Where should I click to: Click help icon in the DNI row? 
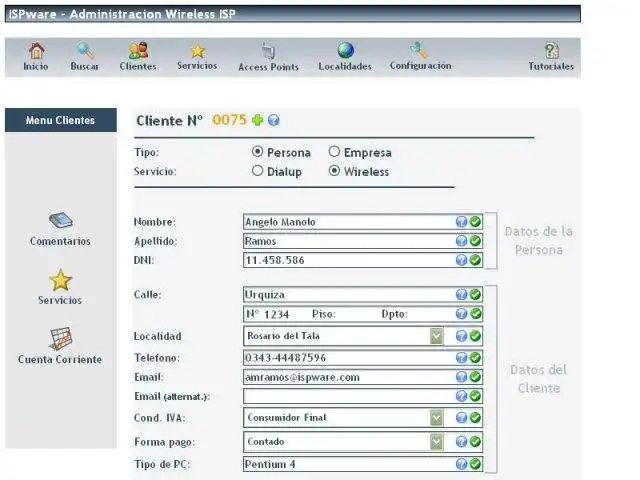click(x=461, y=260)
